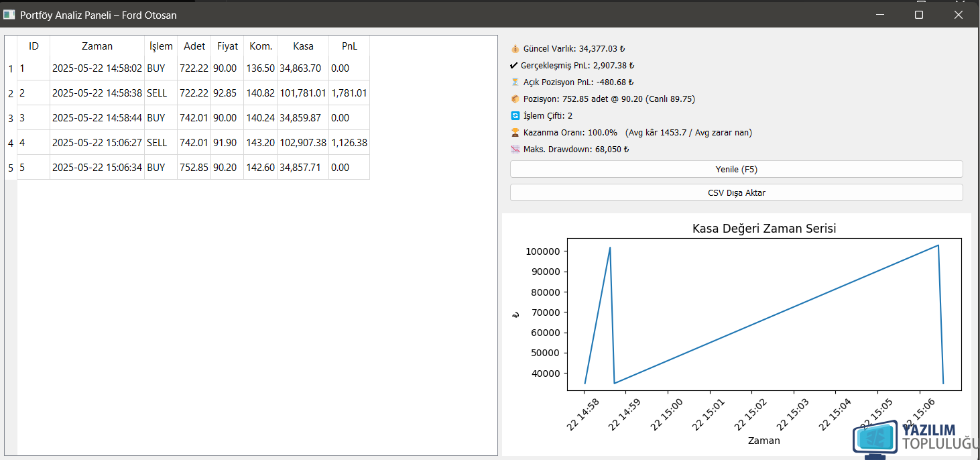Click the Kom. cell 142.60

pos(261,168)
